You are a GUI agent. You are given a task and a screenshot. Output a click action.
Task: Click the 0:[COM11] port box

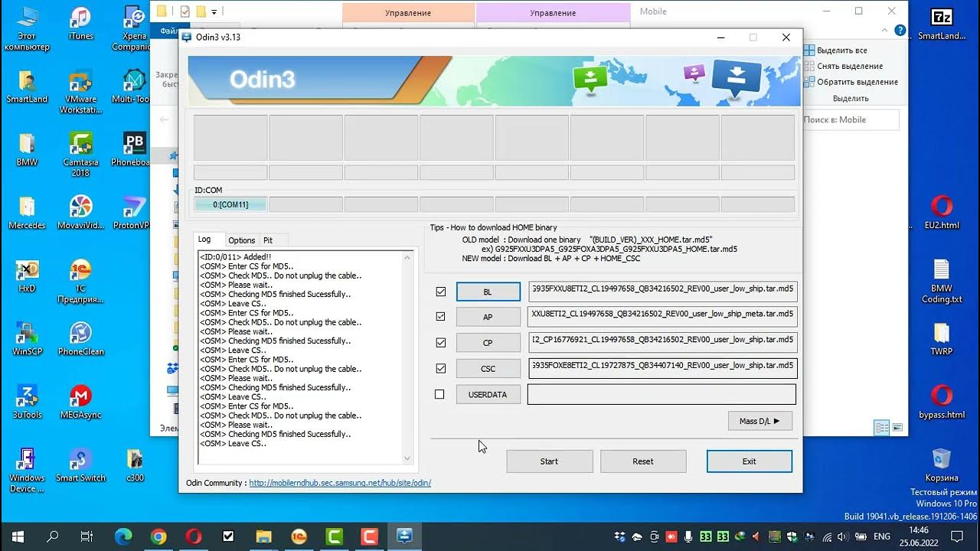pyautogui.click(x=230, y=204)
